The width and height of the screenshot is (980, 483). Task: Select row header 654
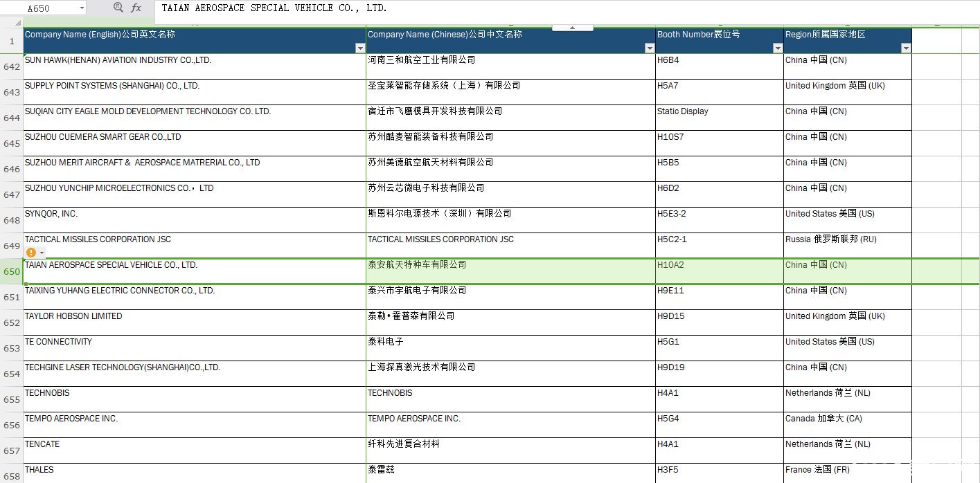12,374
